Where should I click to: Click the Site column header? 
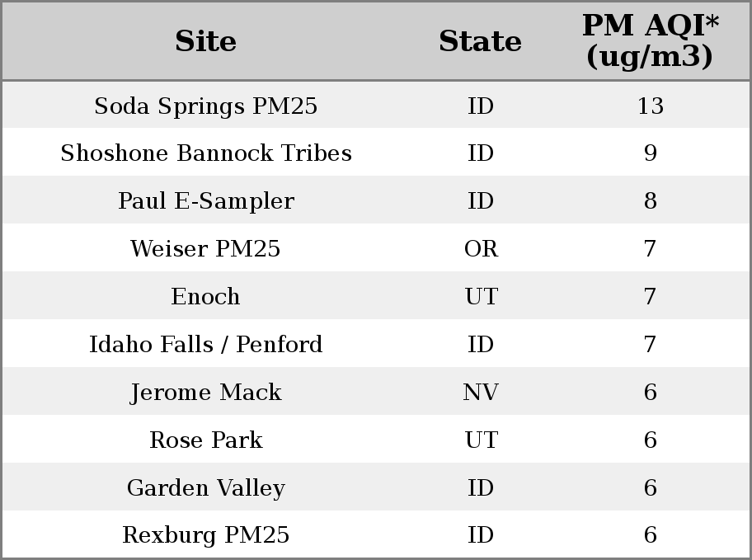coord(205,41)
